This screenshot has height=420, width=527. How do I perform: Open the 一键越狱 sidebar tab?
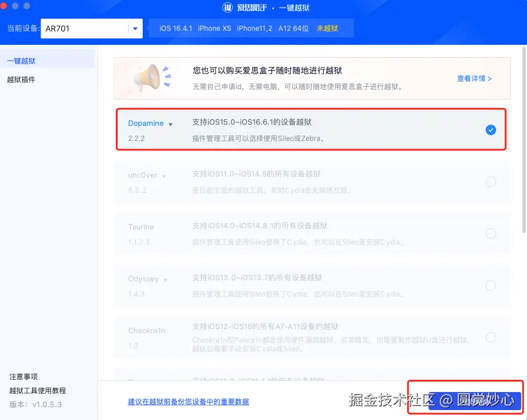(47, 61)
